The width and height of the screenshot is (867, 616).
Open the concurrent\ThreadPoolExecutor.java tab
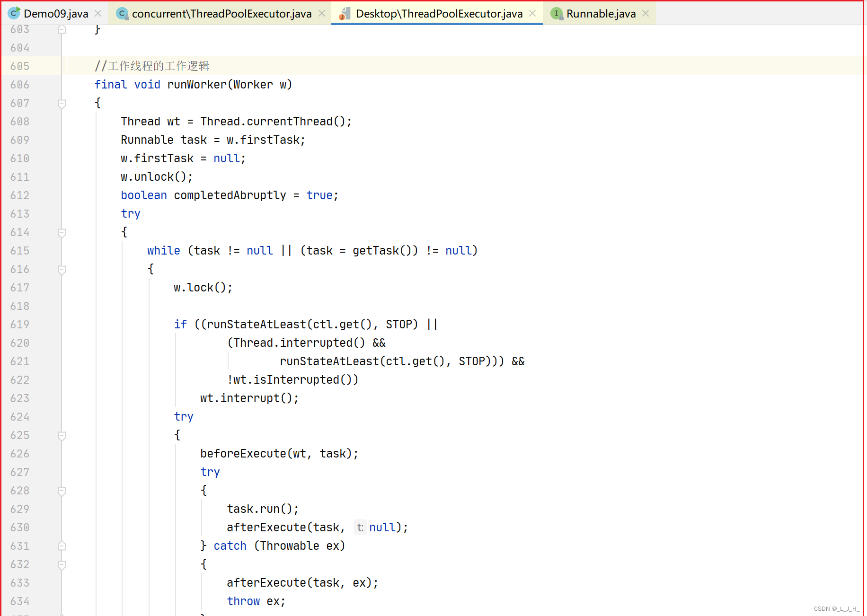click(221, 14)
